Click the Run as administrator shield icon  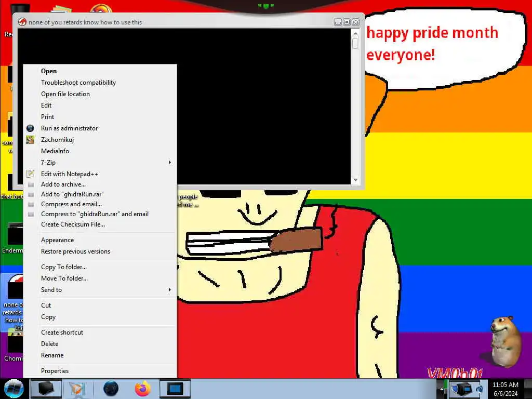(30, 128)
